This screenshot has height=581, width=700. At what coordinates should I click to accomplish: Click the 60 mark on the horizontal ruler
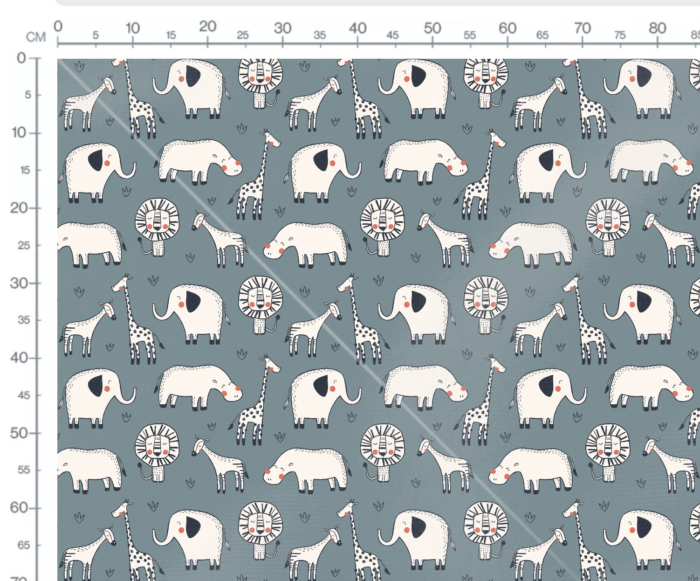pyautogui.click(x=508, y=28)
